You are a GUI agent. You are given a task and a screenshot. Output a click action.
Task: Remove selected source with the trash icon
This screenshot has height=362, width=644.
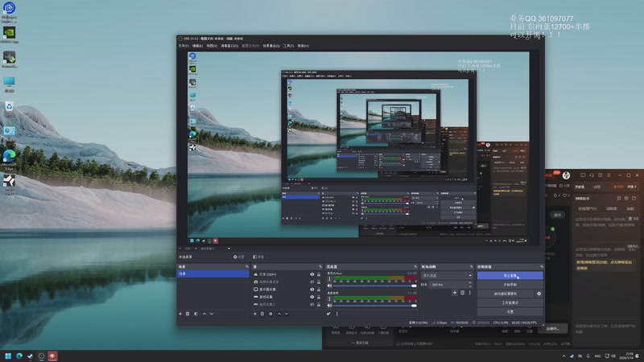coord(262,314)
